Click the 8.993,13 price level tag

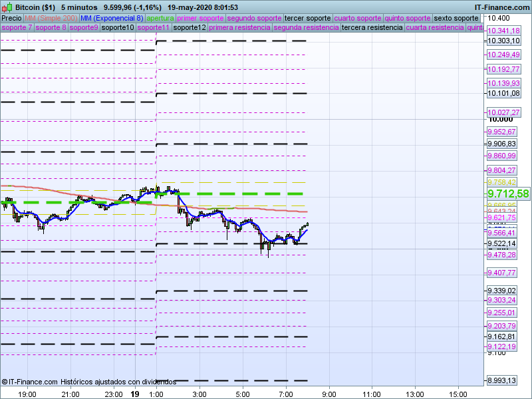pos(503,380)
